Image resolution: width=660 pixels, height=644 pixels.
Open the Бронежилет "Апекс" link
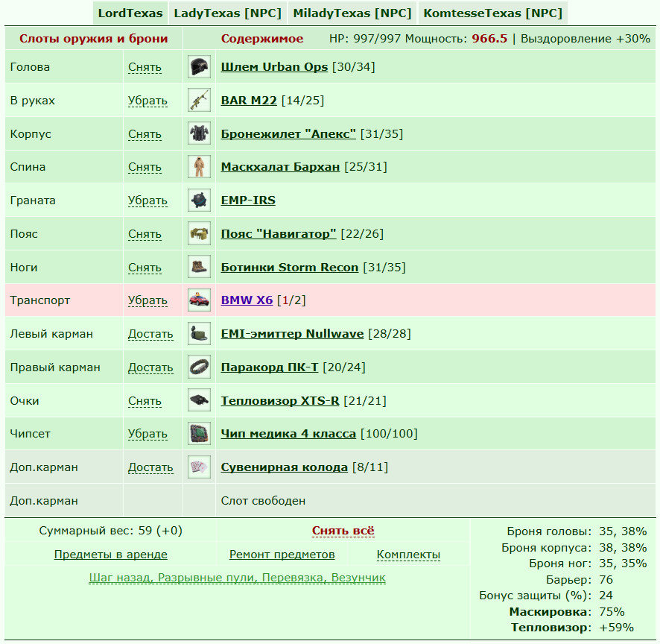[x=288, y=134]
